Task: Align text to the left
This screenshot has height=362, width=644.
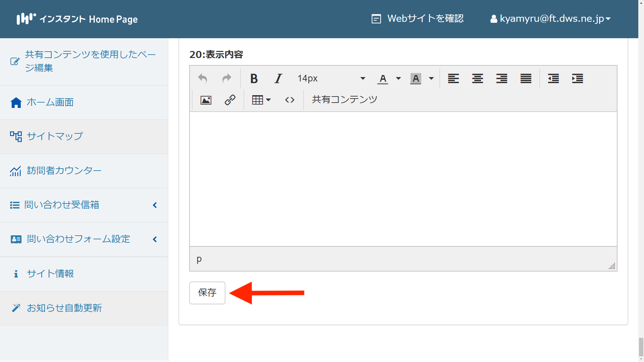Action: click(453, 78)
